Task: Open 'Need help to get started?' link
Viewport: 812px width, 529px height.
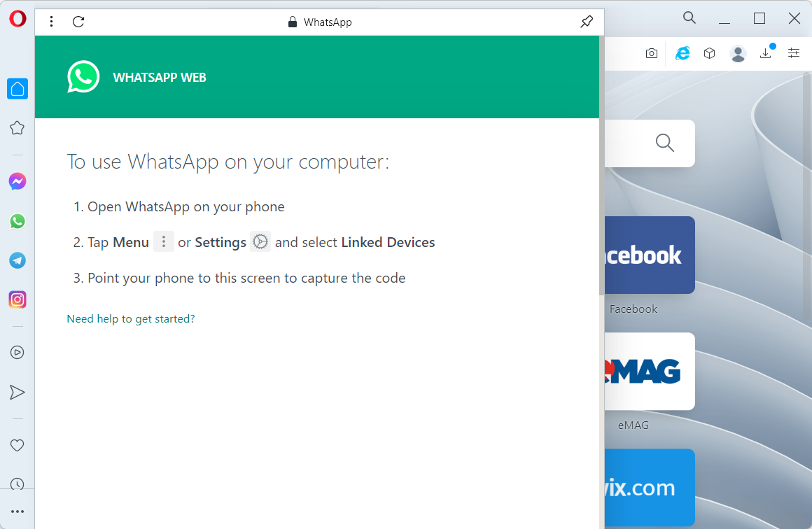Action: pos(131,319)
